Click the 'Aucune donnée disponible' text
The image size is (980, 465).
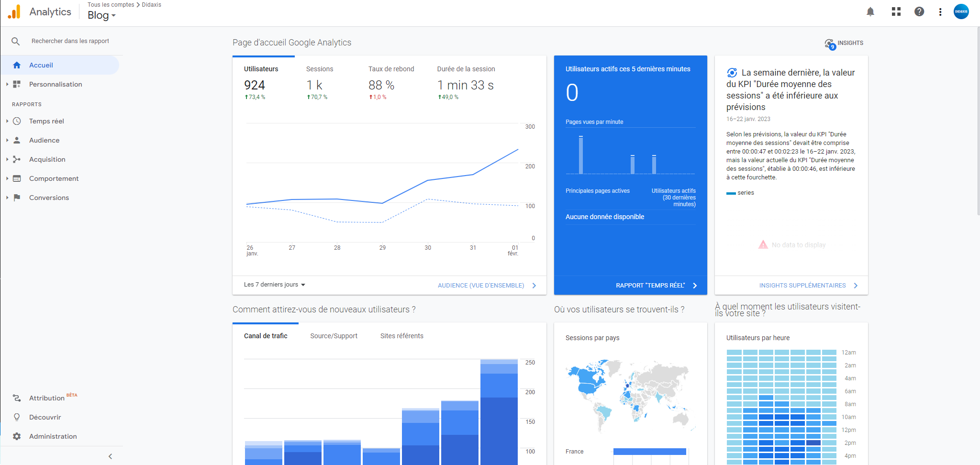605,217
